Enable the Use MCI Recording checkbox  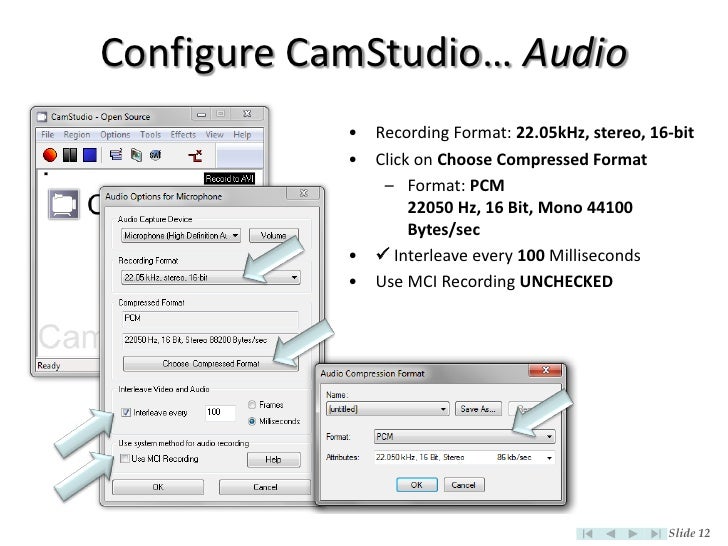point(124,459)
